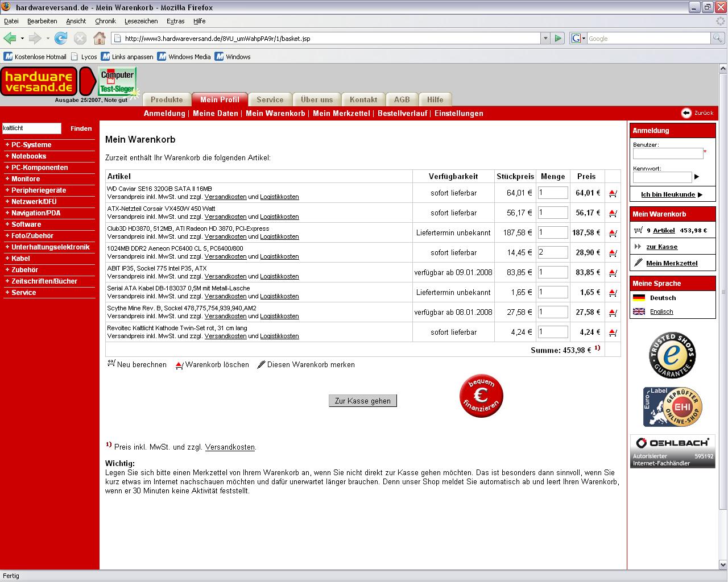Screen dimensions: 728x582
Task: Click Warenkorb löschen link
Action: click(x=212, y=364)
